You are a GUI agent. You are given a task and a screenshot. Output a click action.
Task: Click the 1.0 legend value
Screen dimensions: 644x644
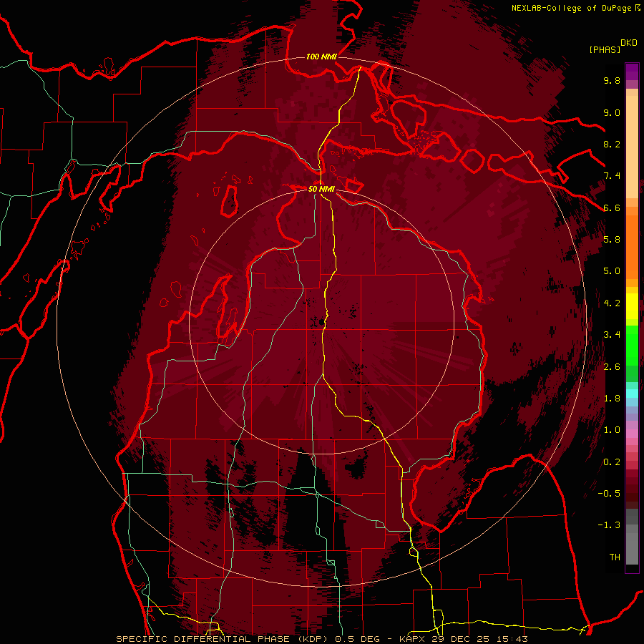click(612, 430)
